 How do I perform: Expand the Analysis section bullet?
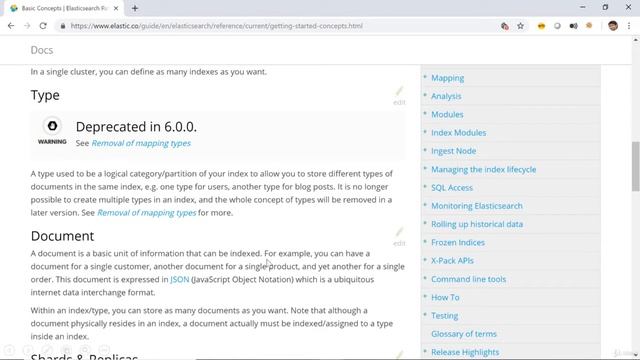[x=425, y=95]
